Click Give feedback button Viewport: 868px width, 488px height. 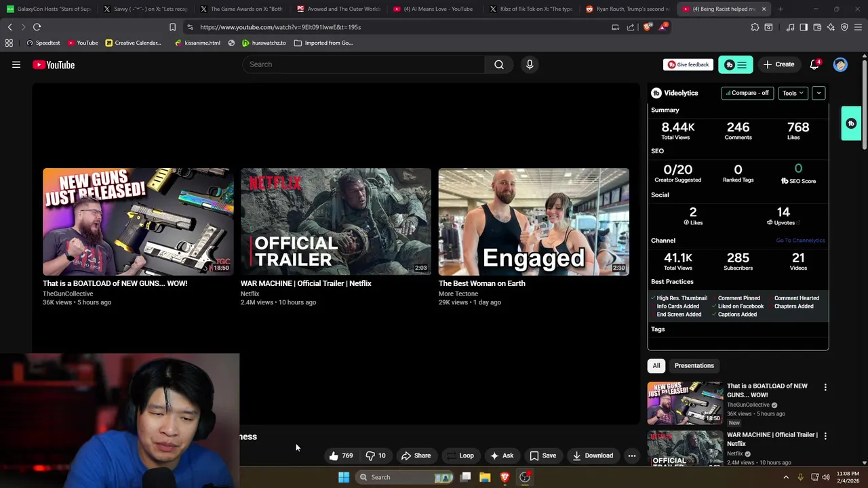[688, 64]
